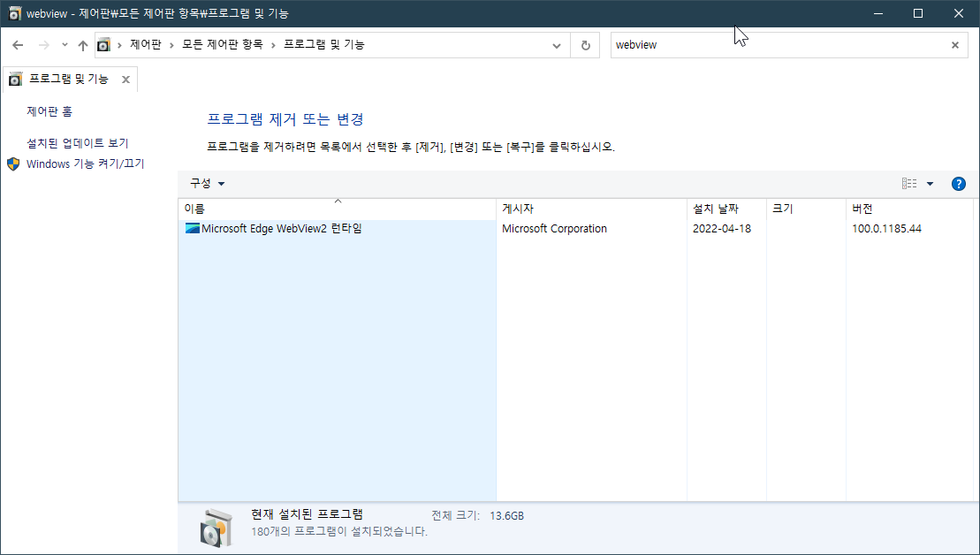Select 모든 제어판 항목 breadcrumb
980x555 pixels.
pos(223,44)
